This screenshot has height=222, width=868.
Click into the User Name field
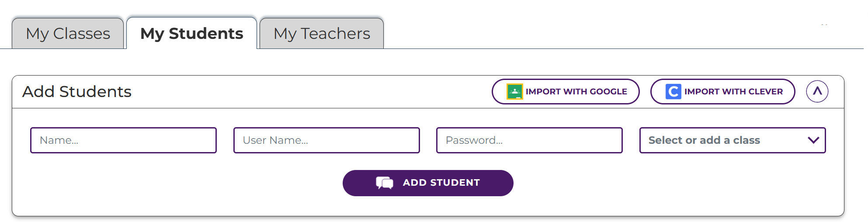[x=326, y=140]
